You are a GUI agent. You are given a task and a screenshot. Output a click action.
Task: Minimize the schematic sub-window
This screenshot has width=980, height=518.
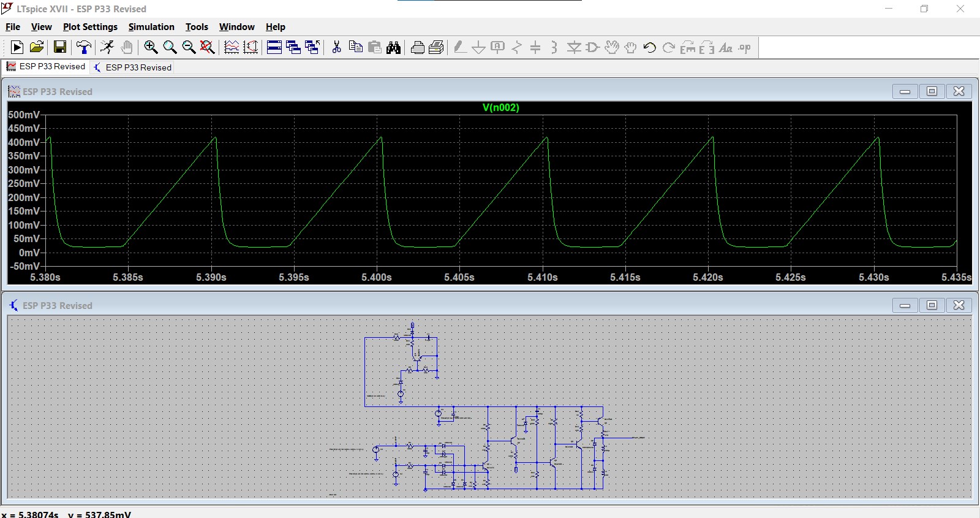pos(905,305)
